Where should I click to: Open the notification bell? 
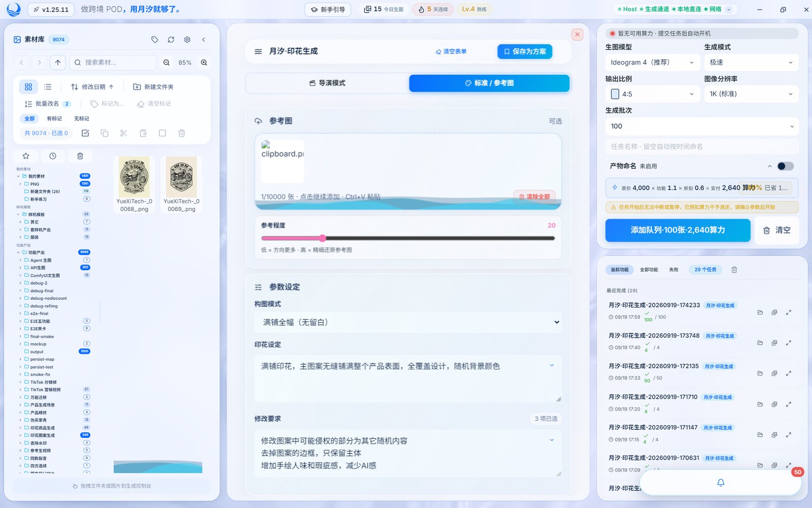(721, 483)
